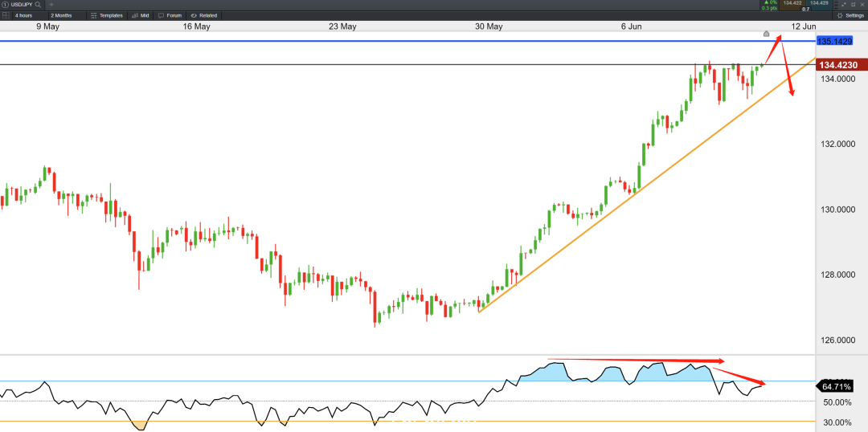Click the 30 May date label

point(489,26)
